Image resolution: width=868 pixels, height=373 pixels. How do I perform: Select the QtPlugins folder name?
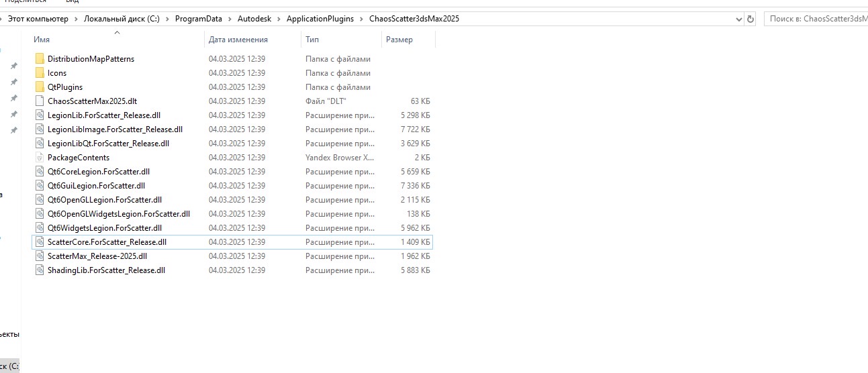(x=65, y=87)
